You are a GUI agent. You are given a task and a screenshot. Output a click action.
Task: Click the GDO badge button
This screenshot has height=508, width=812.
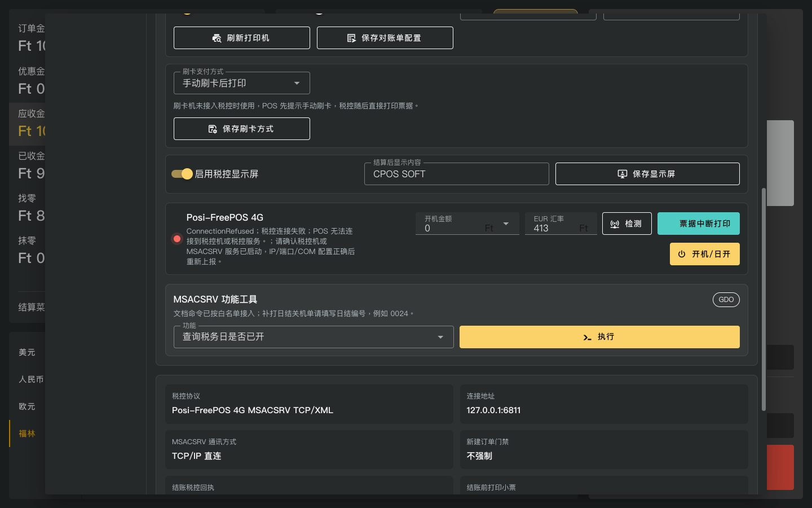[726, 300]
